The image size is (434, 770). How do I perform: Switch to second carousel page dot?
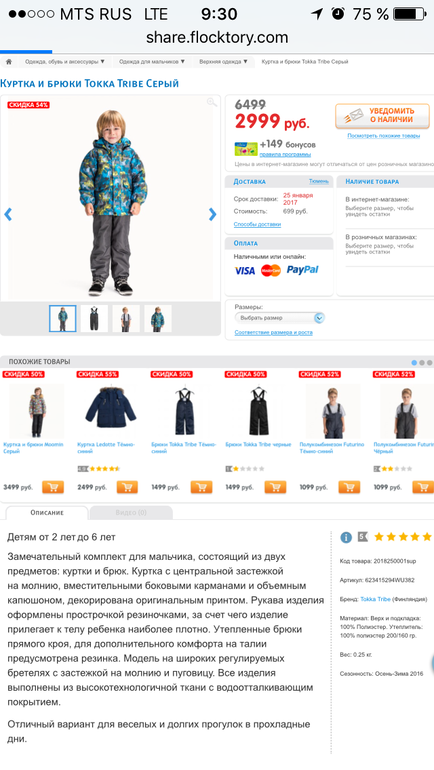(422, 362)
